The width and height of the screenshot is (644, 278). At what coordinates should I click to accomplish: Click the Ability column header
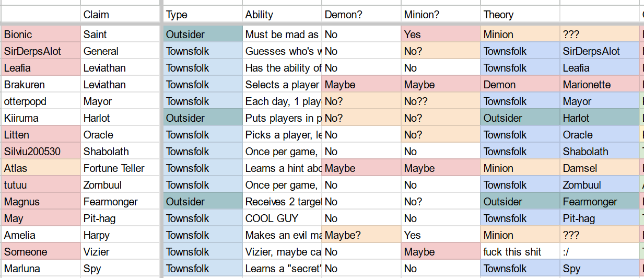[282, 15]
